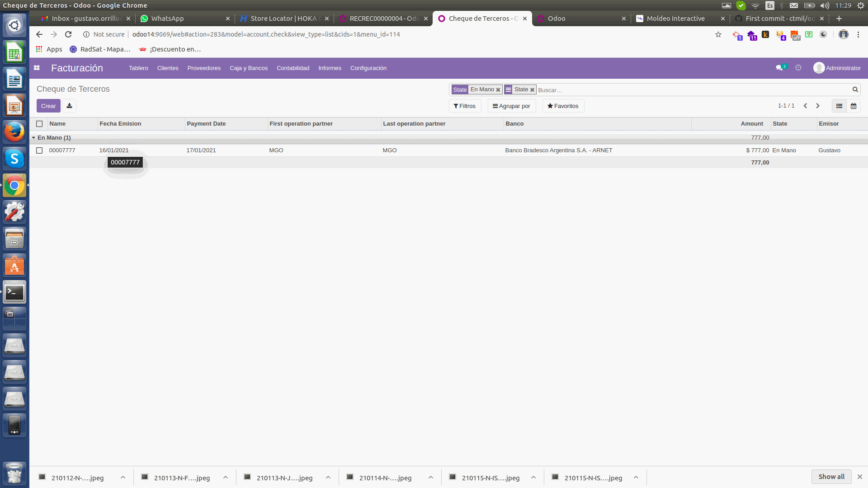Open the Favoritos dropdown
Screen dimensions: 868x488
(x=563, y=106)
